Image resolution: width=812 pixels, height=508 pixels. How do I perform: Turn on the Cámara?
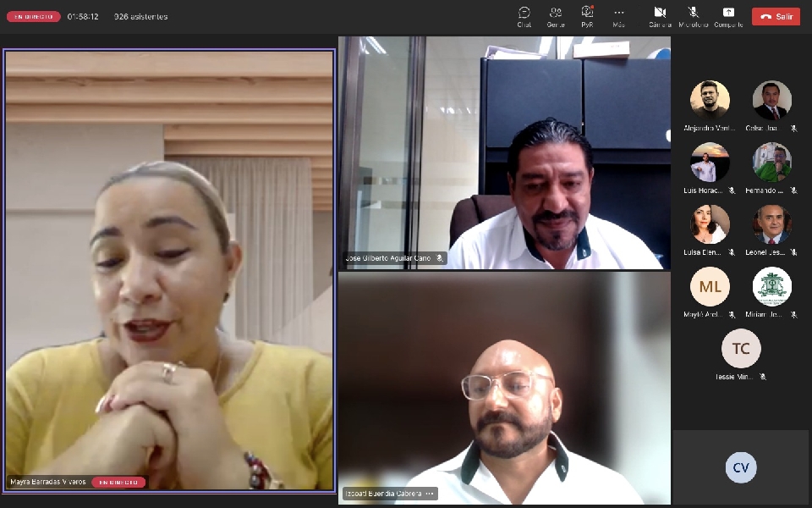click(x=660, y=15)
